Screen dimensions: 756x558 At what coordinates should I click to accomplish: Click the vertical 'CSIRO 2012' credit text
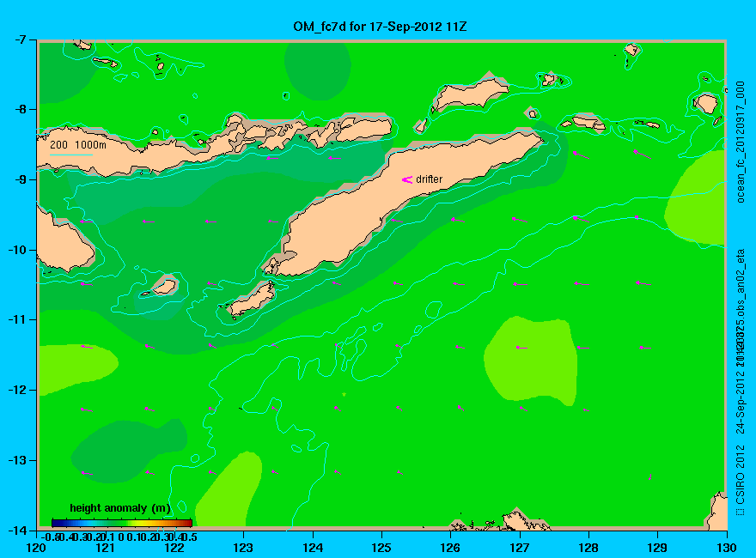tap(741, 474)
